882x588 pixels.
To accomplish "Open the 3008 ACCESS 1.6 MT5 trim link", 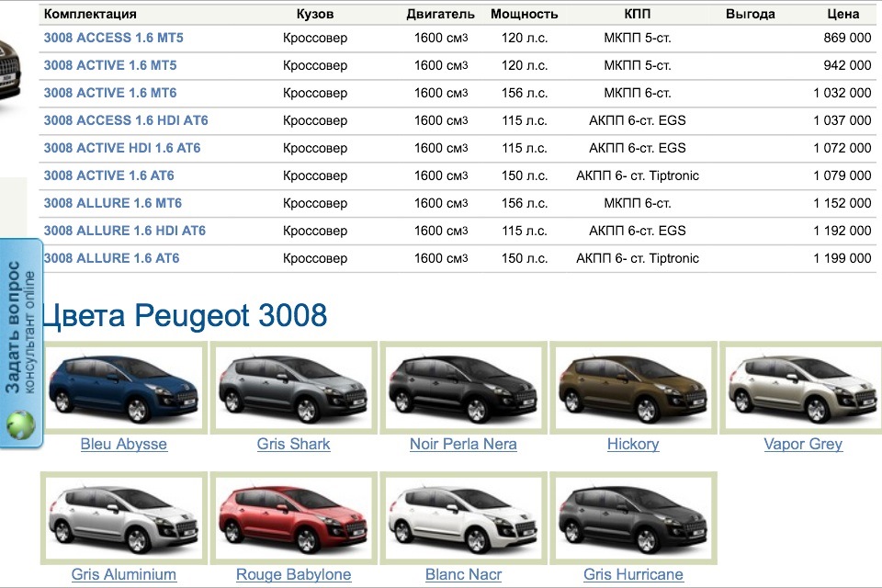I will tap(114, 38).
